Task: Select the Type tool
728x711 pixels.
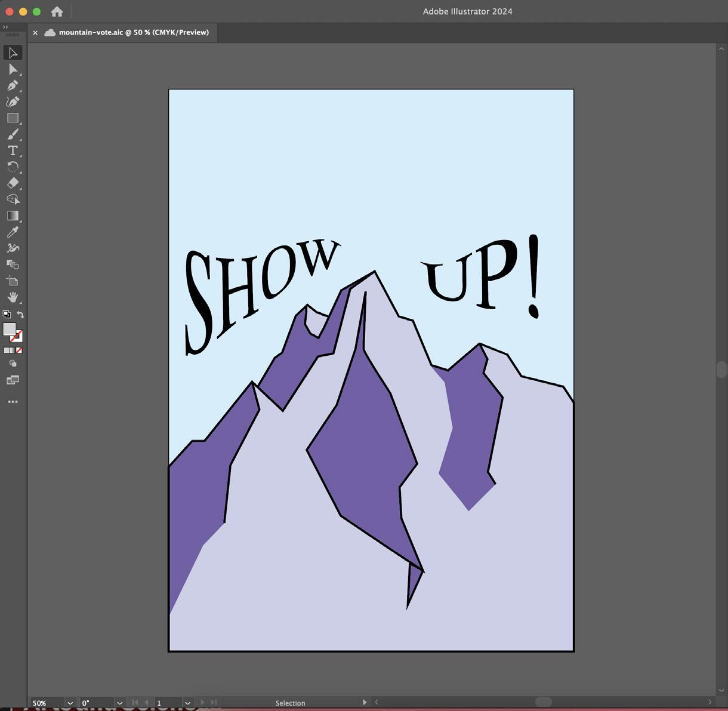Action: pos(13,150)
